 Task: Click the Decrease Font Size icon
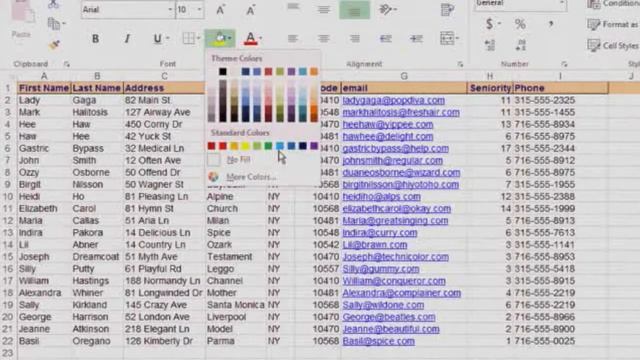pyautogui.click(x=251, y=10)
